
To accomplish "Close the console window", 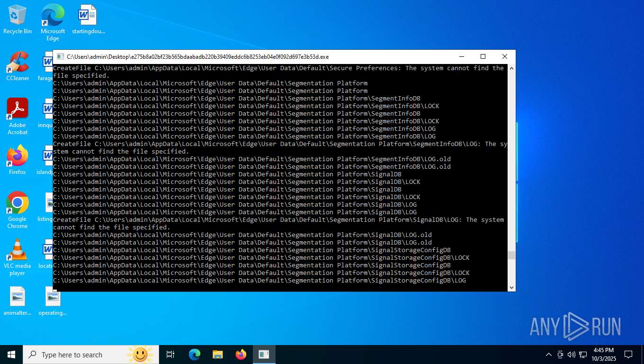I will 505,56.
